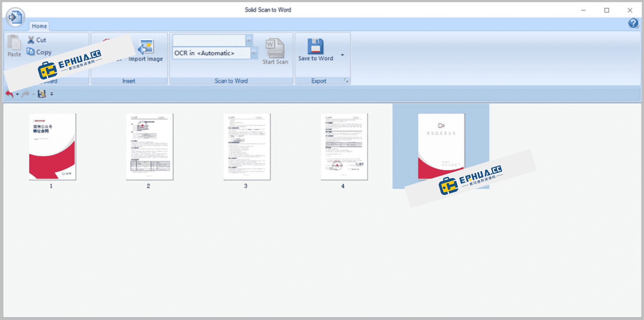
Task: Expand the OCR in Automatic language dropdown
Action: 254,53
